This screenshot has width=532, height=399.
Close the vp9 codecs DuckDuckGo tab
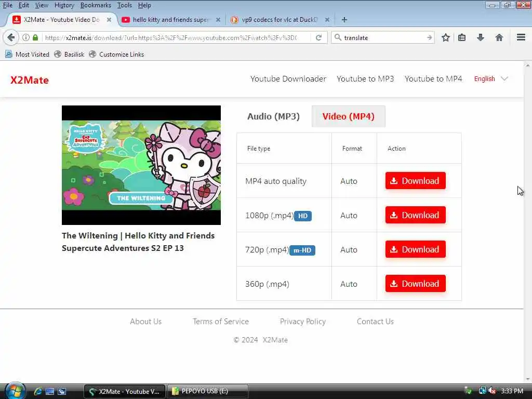click(x=327, y=20)
